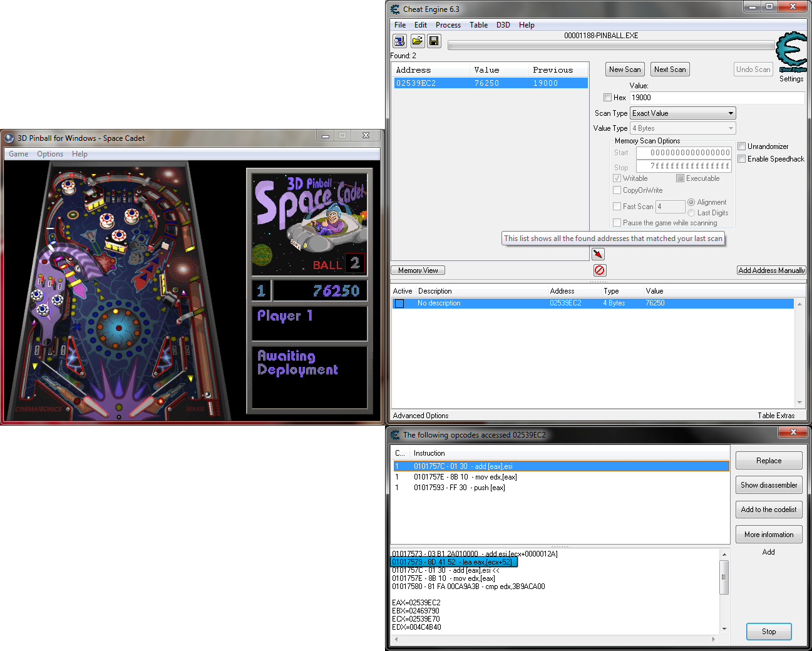Enable the Hex checkbox
This screenshot has width=812, height=651.
point(607,98)
